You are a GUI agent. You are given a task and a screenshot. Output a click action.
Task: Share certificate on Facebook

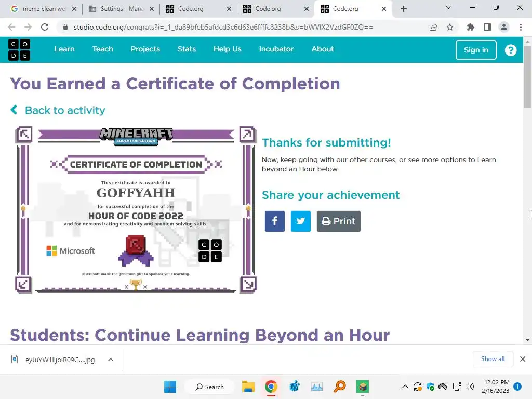point(274,221)
